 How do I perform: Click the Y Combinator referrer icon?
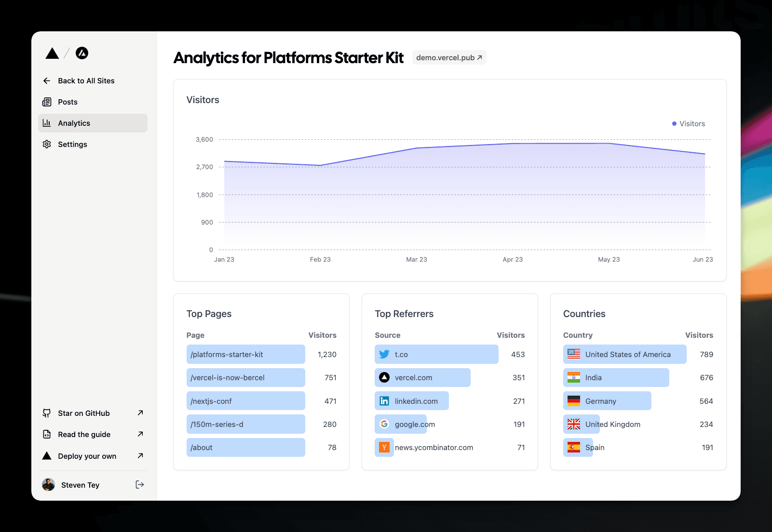384,448
